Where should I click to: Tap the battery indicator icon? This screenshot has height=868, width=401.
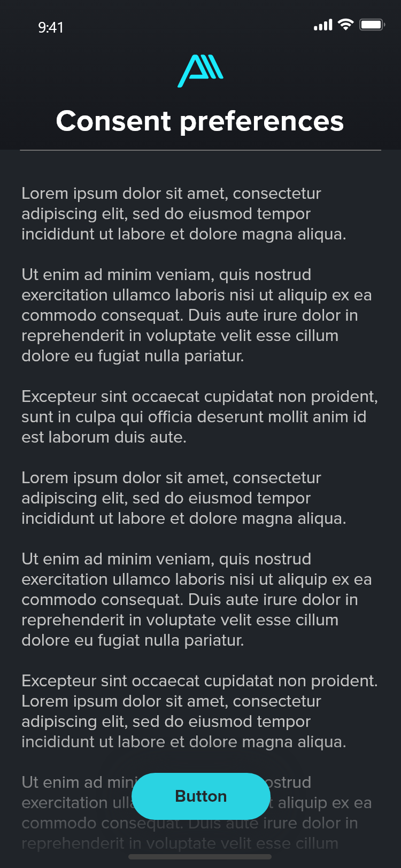[x=372, y=25]
